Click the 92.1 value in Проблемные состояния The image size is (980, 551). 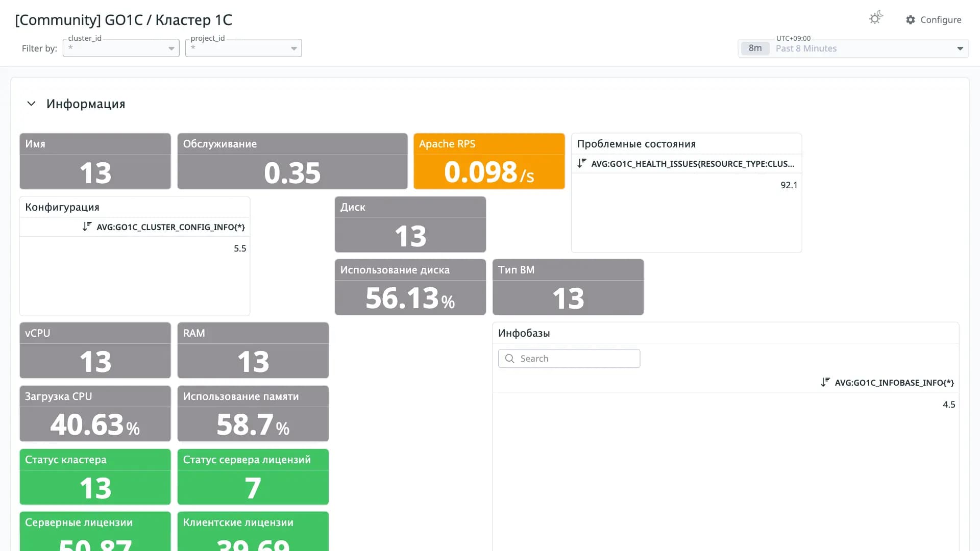click(x=789, y=185)
